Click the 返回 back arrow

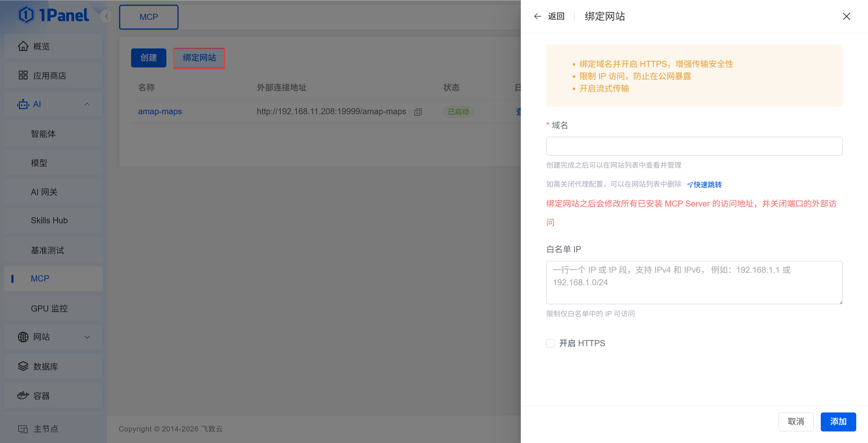tap(538, 16)
